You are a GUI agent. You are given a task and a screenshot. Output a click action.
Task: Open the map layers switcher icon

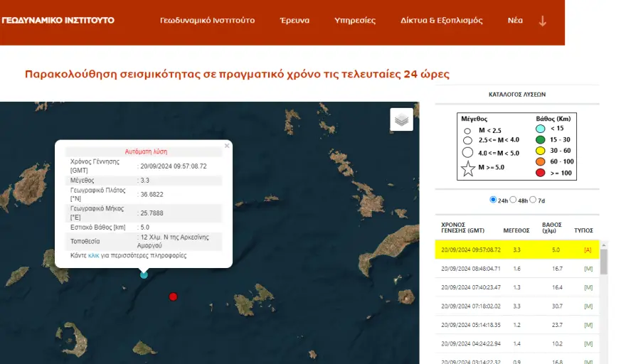click(x=401, y=119)
